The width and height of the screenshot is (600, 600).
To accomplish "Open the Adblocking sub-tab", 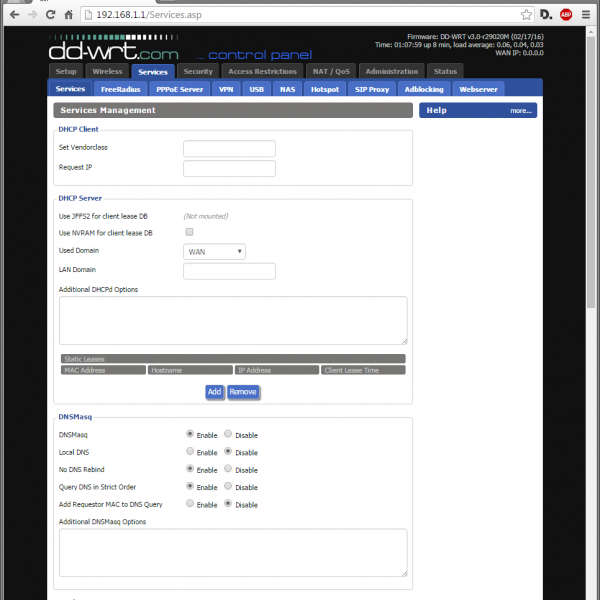I will [x=423, y=89].
